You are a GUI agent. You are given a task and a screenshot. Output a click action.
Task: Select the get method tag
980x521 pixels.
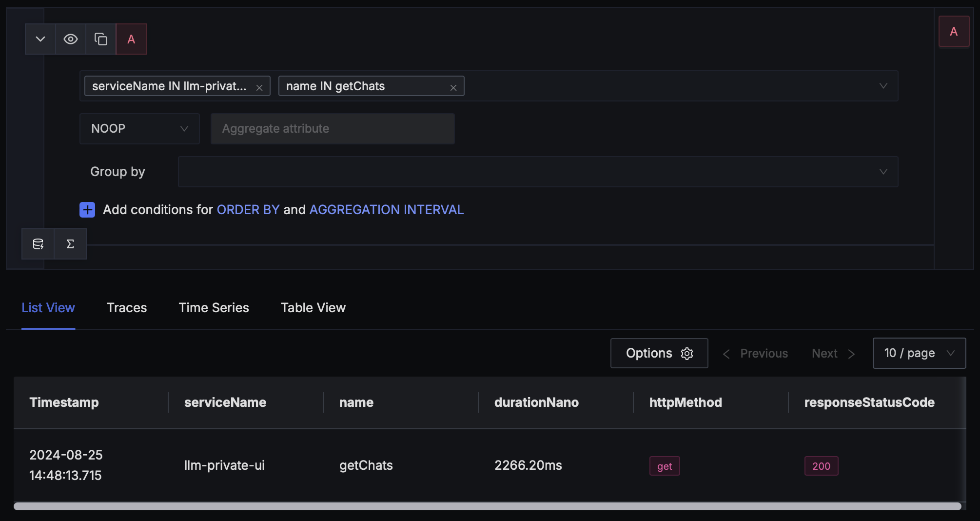[665, 466]
